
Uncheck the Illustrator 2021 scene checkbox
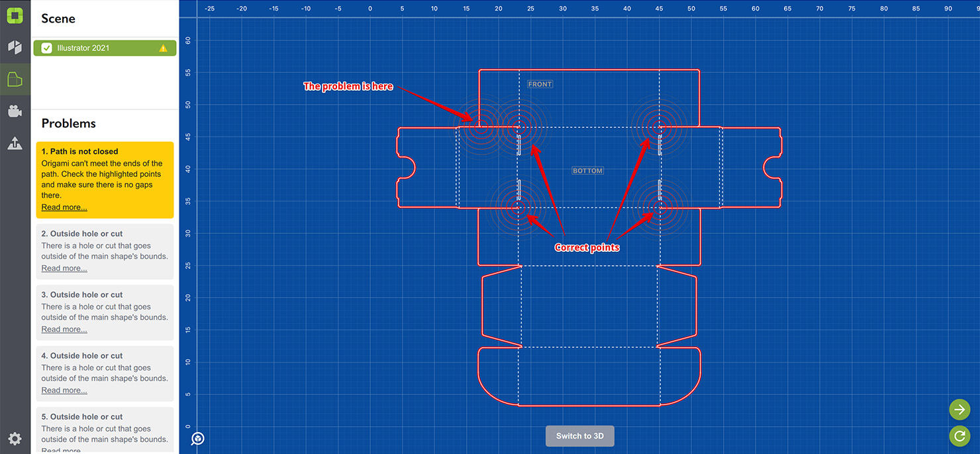point(46,48)
